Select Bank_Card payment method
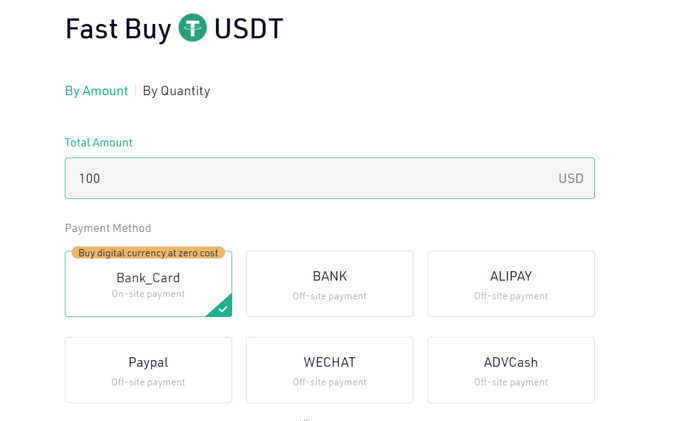 pos(148,284)
